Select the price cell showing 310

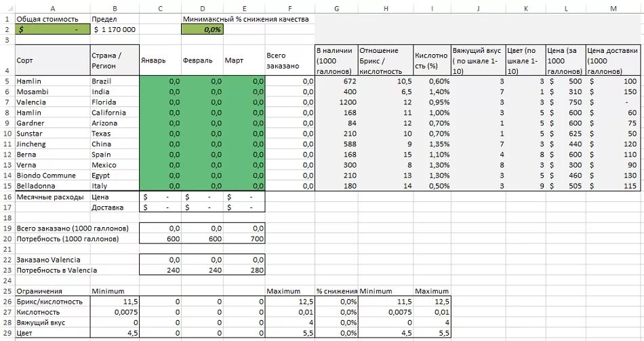tap(566, 92)
